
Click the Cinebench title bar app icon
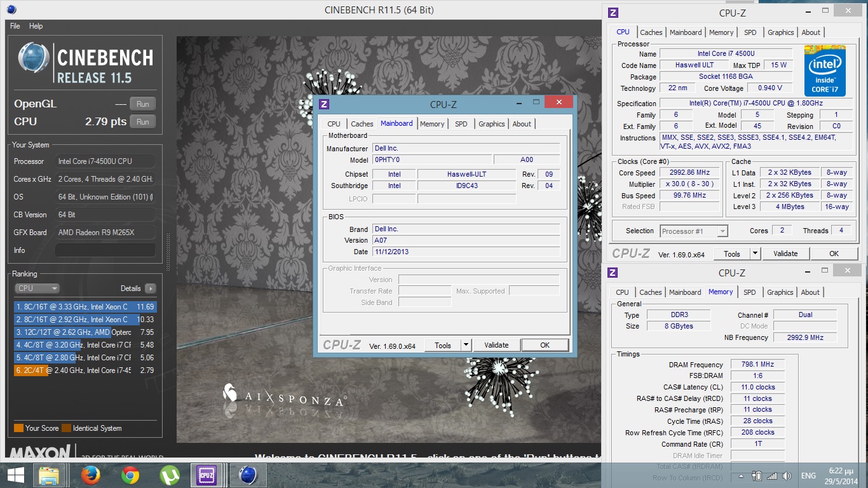12,10
